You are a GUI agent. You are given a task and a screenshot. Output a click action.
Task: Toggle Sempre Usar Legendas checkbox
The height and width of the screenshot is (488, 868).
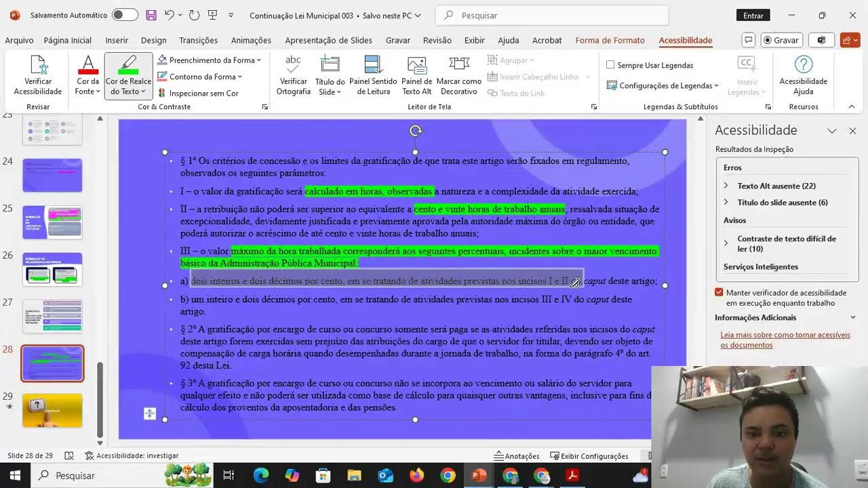610,65
